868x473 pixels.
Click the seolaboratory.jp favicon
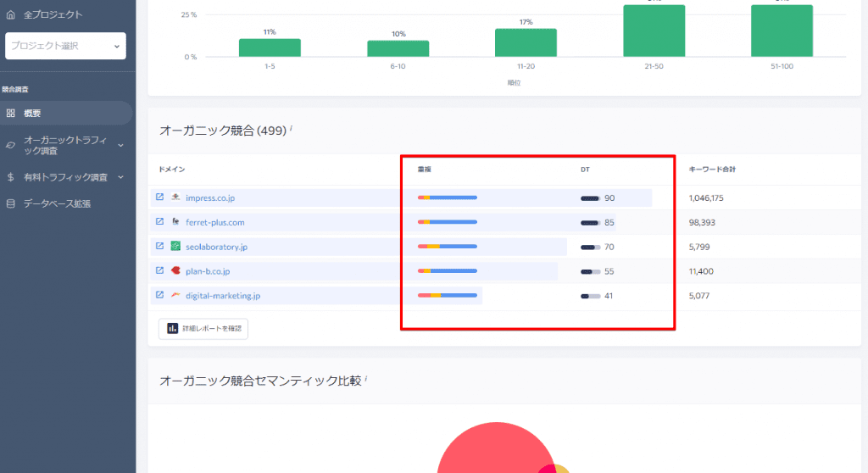[175, 246]
